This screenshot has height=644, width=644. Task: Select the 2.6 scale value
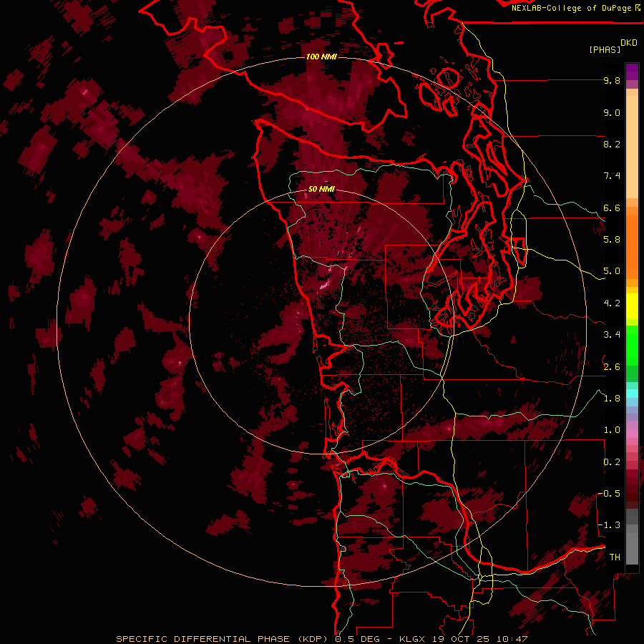pyautogui.click(x=612, y=367)
